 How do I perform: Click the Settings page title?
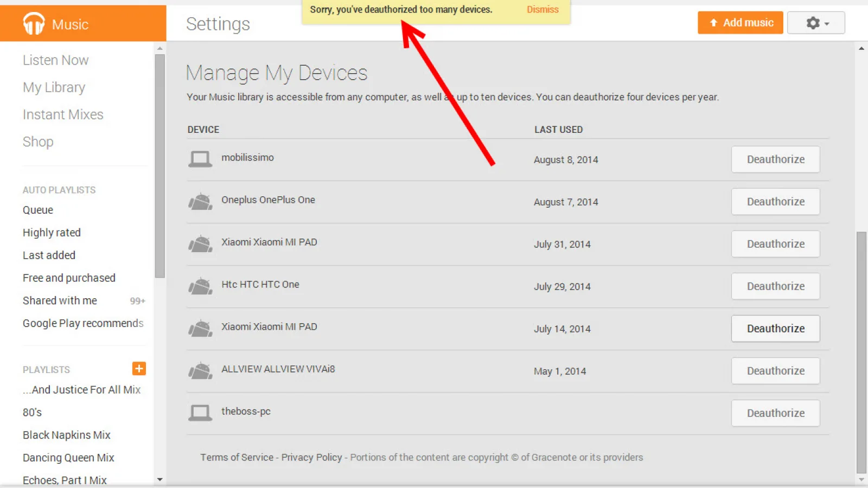pos(218,24)
